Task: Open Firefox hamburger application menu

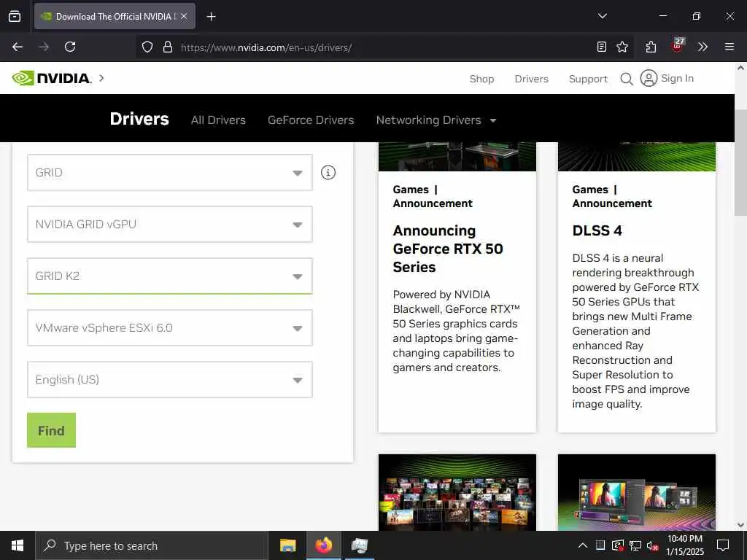Action: [729, 47]
